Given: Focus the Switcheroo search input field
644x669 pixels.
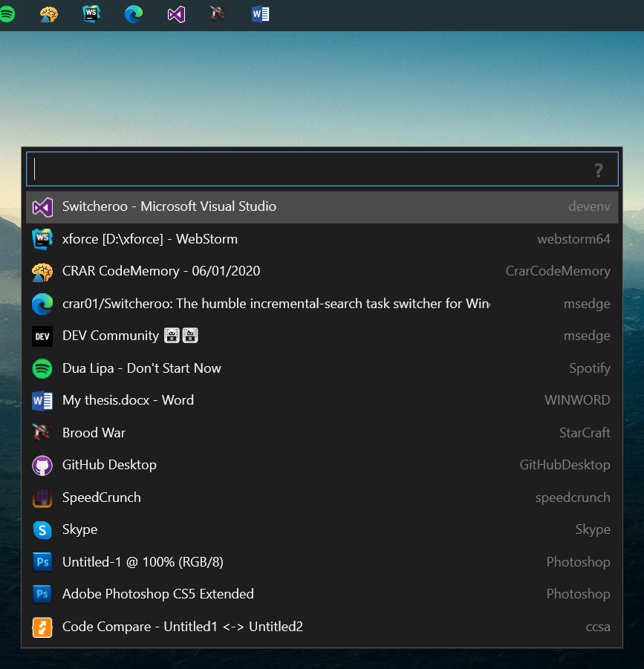Looking at the screenshot, I should click(x=322, y=169).
